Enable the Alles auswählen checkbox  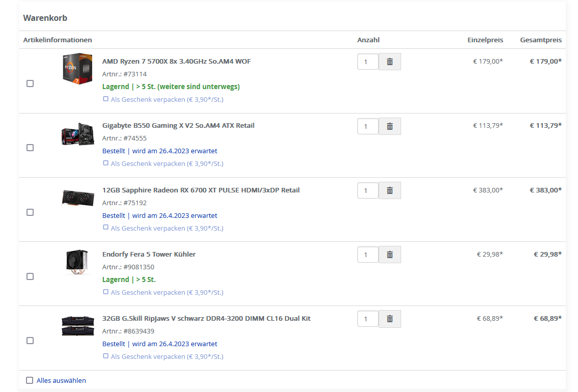30,380
